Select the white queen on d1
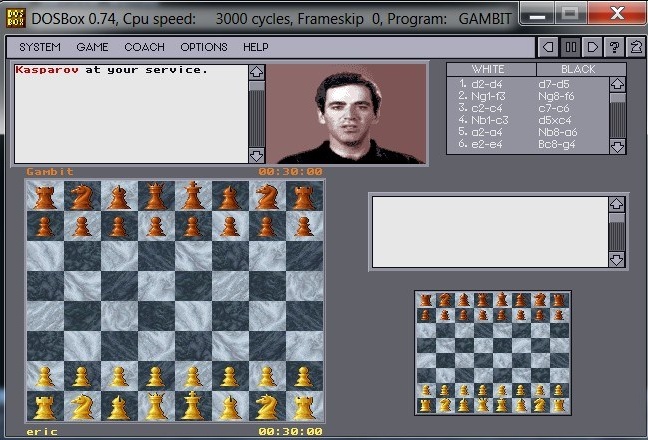648x440 pixels. coord(156,406)
